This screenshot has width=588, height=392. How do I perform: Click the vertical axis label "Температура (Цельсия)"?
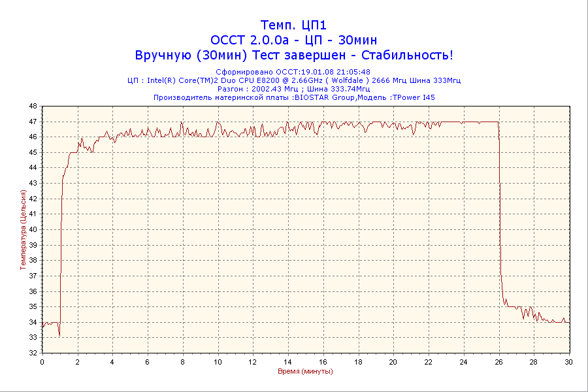23,229
